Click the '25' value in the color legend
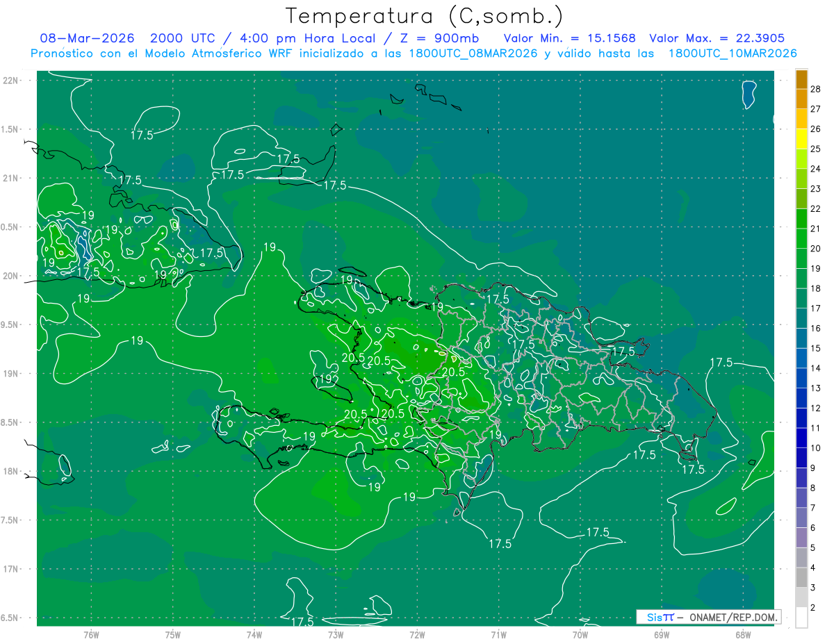 point(816,149)
